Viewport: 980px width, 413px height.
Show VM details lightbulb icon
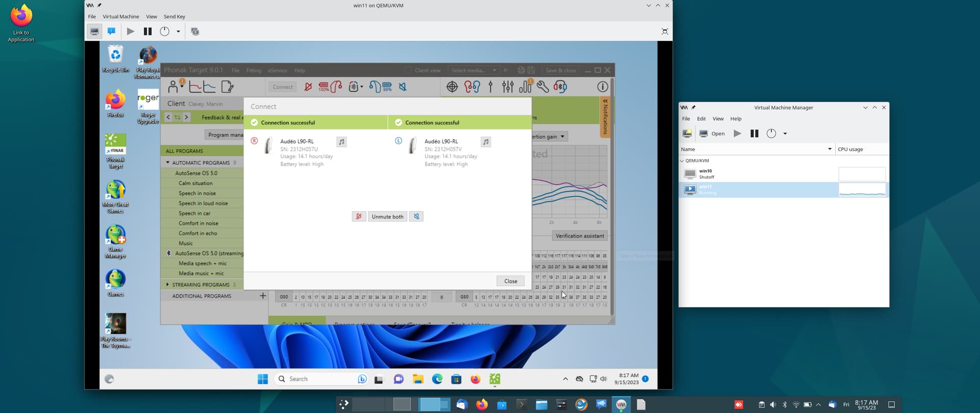[111, 31]
